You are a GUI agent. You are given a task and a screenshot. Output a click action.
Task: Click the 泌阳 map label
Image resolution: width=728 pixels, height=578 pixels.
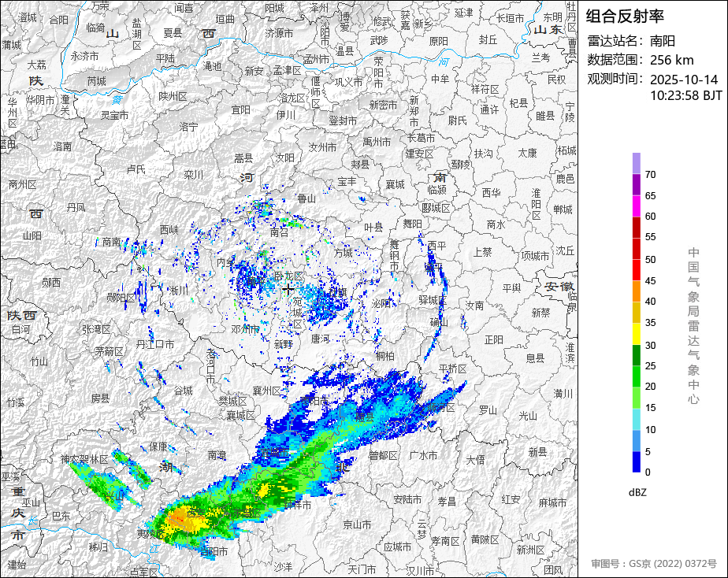pos(381,303)
